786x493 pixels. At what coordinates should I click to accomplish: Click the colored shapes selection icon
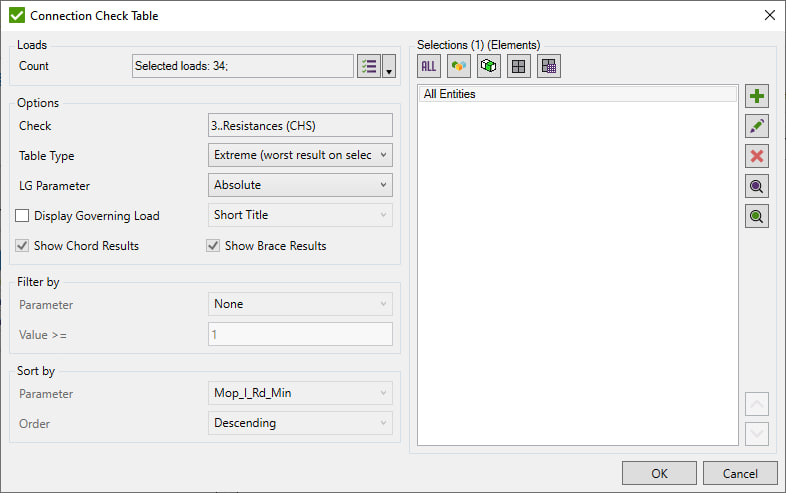[x=459, y=66]
